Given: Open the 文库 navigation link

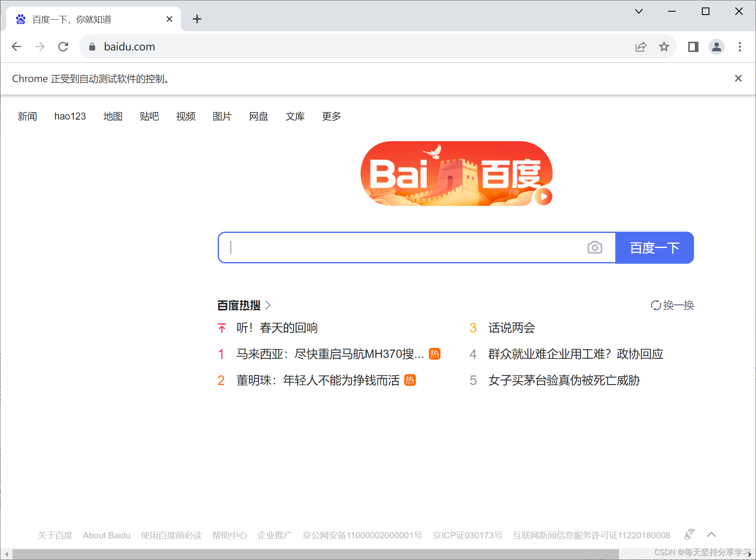Looking at the screenshot, I should coord(295,116).
